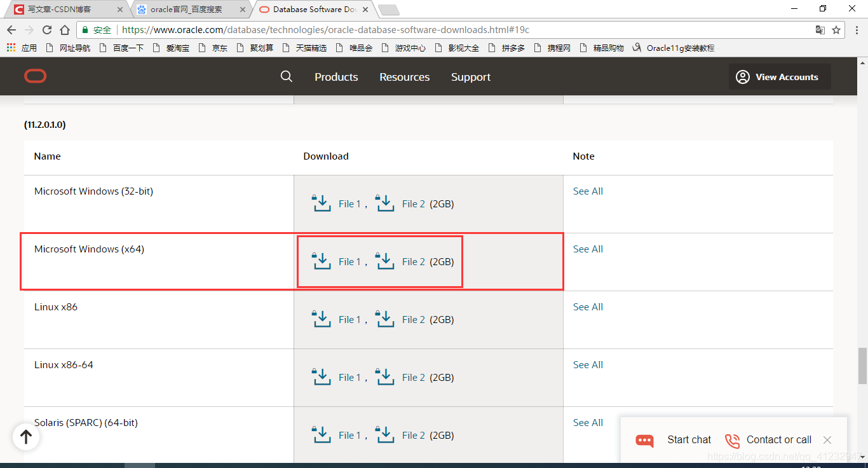Viewport: 868px width, 468px height.
Task: Open the Chrome three-dot menu
Action: 855,29
